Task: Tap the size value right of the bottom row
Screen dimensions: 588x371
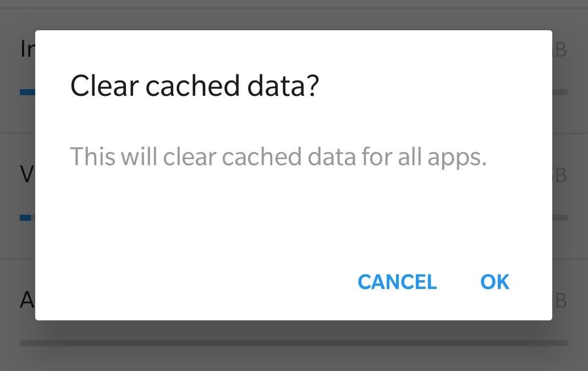Action: [x=560, y=301]
